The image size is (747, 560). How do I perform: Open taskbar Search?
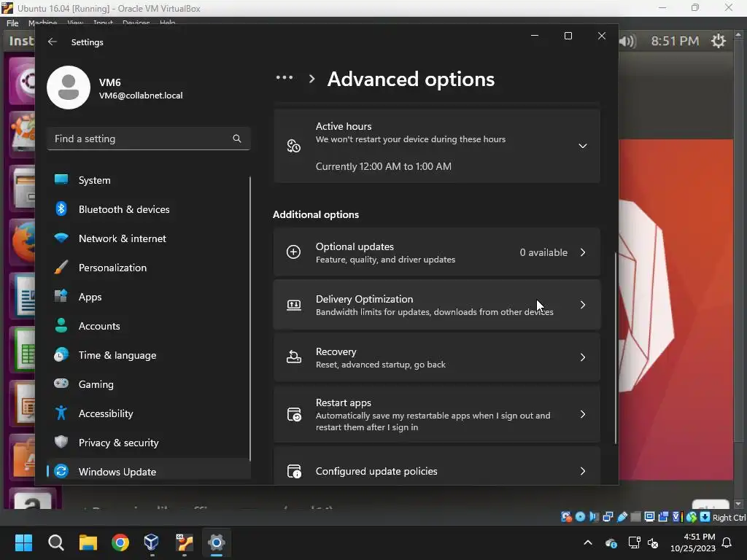(x=55, y=542)
